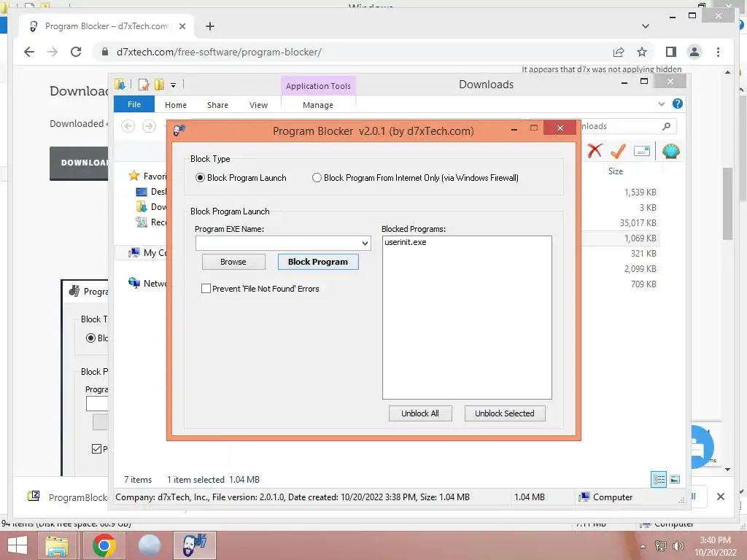Select userinit.exe in Blocked Programs list

(406, 242)
